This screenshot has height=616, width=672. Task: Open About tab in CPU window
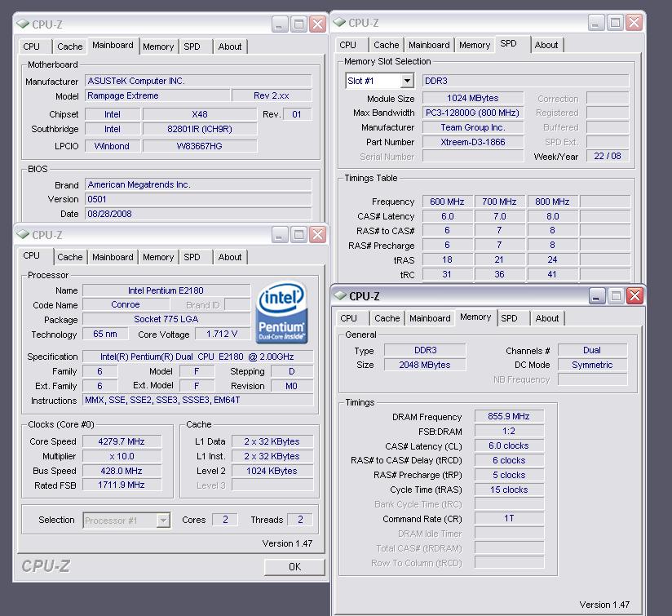[x=230, y=257]
